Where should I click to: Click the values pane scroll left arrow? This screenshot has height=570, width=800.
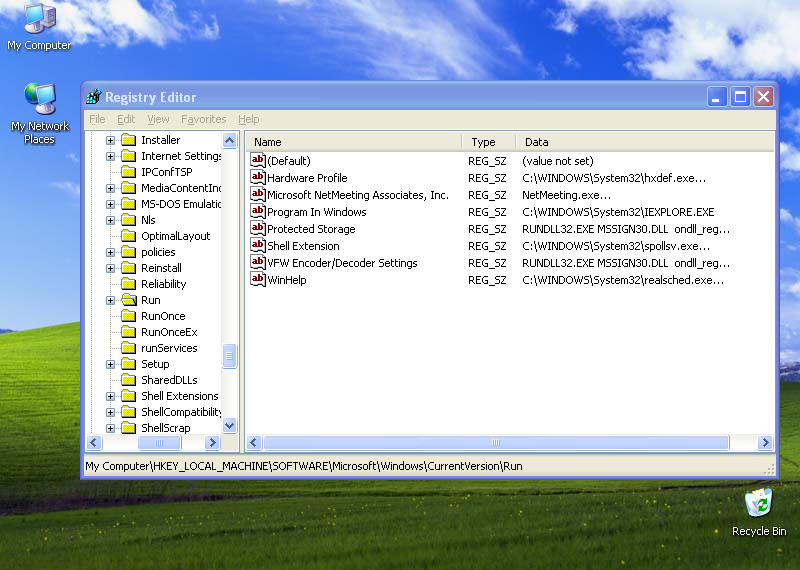pos(255,442)
